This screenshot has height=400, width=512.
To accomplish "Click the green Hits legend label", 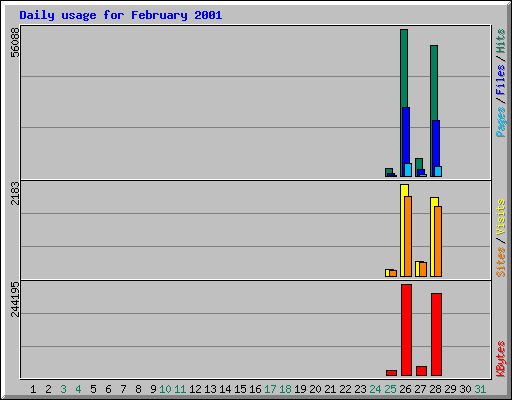I will pos(501,41).
